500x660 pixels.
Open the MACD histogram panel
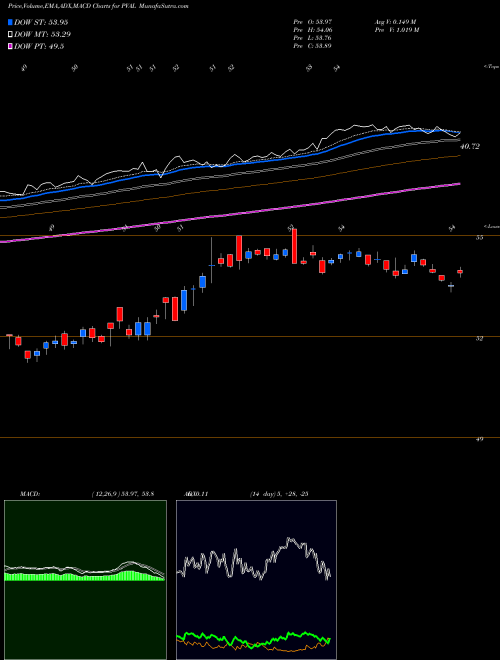point(85,580)
